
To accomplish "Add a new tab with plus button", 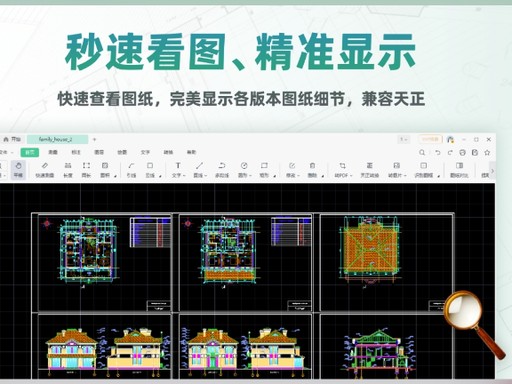I will [94, 139].
